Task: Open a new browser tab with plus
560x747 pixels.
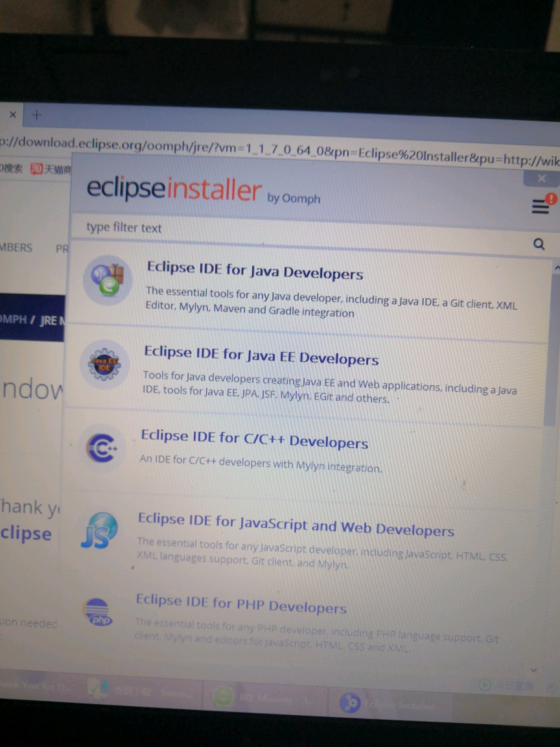Action: pos(37,115)
